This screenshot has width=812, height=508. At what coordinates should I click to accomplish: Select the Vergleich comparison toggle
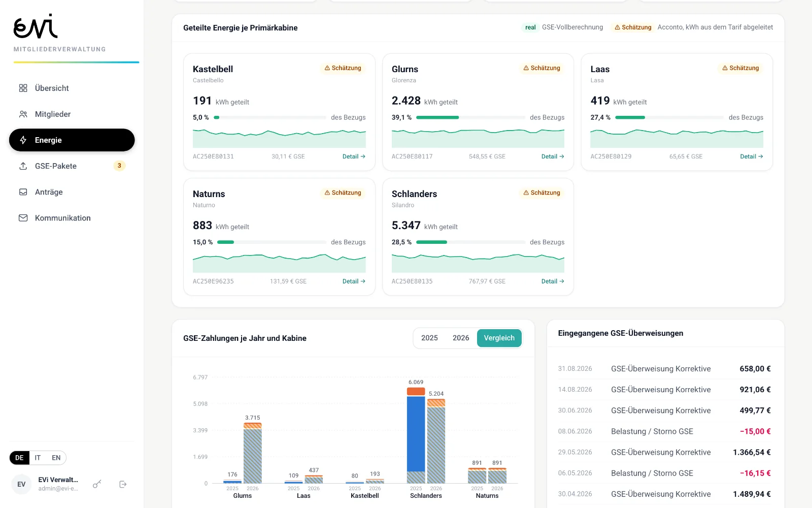(499, 338)
